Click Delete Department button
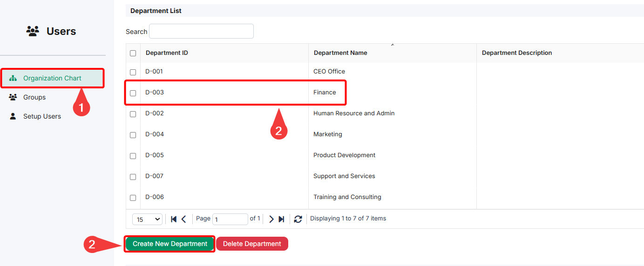 click(x=252, y=244)
